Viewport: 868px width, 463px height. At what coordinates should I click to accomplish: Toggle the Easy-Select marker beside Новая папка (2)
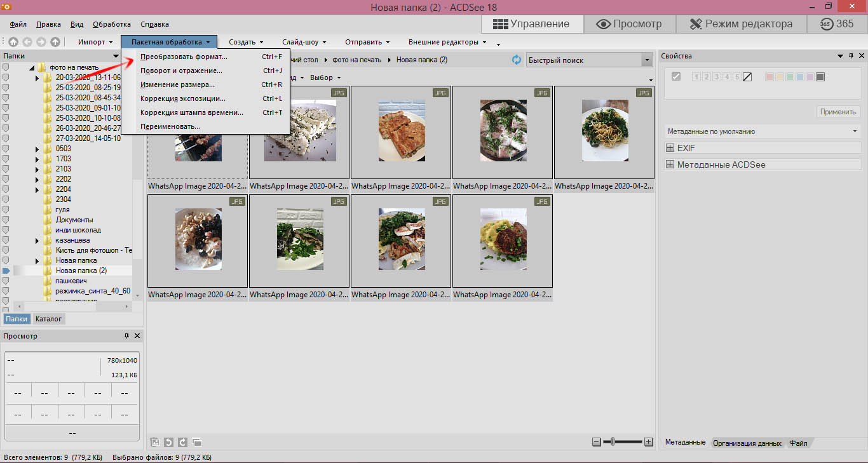coord(6,271)
